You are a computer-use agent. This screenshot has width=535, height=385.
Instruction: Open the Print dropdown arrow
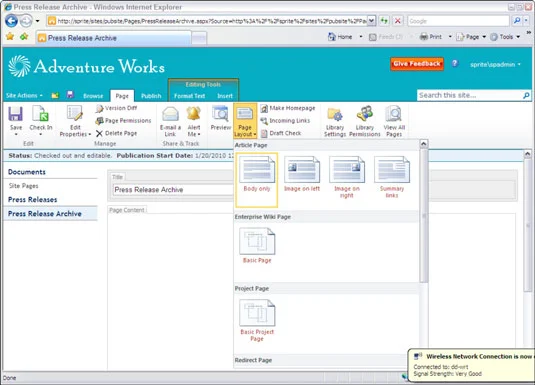pyautogui.click(x=450, y=37)
